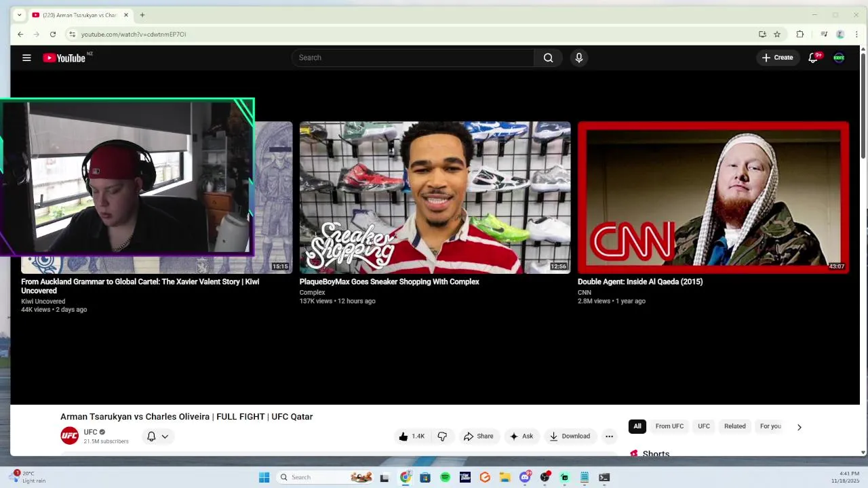Screen dimensions: 868x488
Task: Open Double Agent: Inside Al Qaeda title
Action: coord(640,282)
